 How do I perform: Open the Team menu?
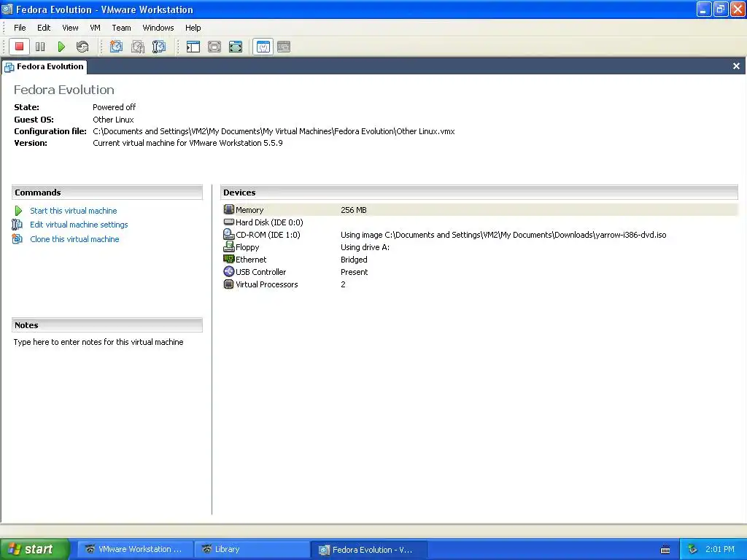tap(121, 28)
